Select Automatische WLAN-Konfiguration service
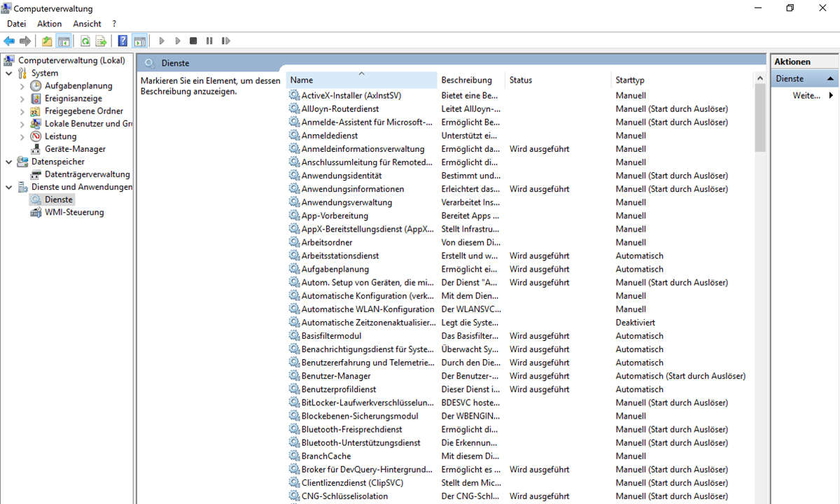Image resolution: width=840 pixels, height=504 pixels. pos(367,309)
